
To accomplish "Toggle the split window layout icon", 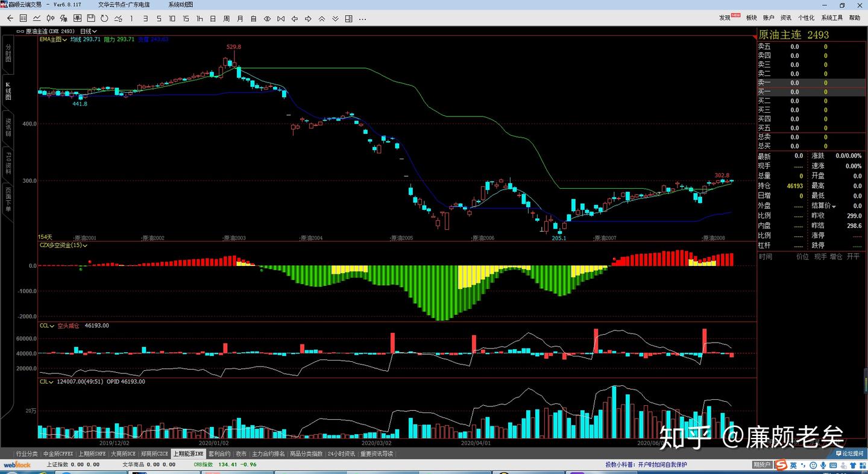I will coord(349,19).
